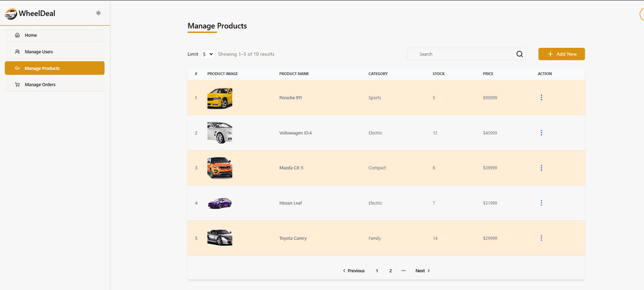The image size is (644, 290).
Task: Open action menu for Volkswagen ID.4
Action: coord(541,133)
